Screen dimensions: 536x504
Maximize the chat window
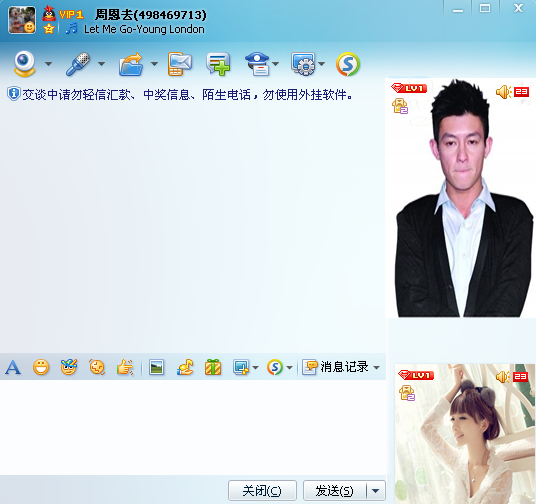485,8
